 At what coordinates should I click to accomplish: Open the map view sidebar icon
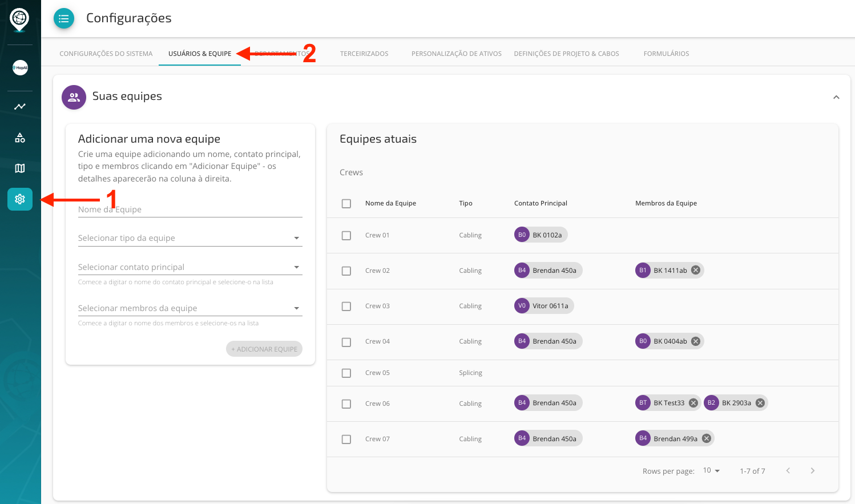[x=20, y=168]
